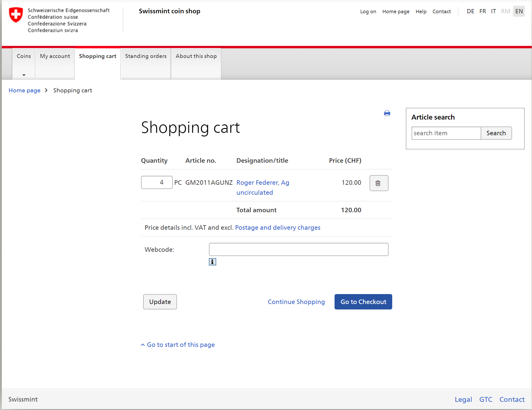Open the Help link
The image size is (532, 410).
coord(421,11)
